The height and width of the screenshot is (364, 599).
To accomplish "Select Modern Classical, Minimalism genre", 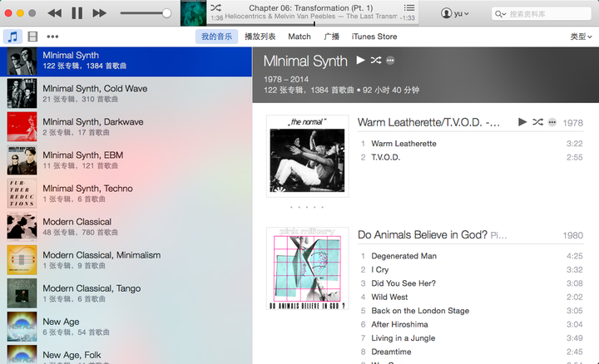I will [126, 260].
